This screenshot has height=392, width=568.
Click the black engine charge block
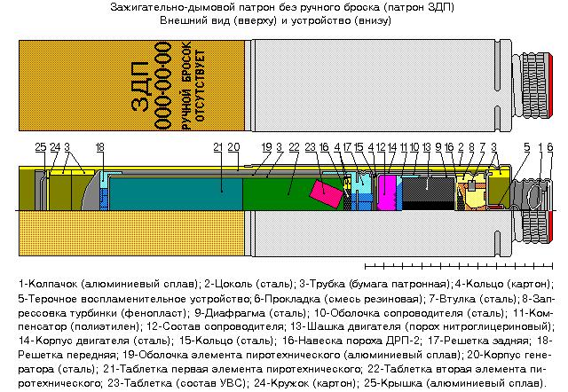(x=428, y=193)
